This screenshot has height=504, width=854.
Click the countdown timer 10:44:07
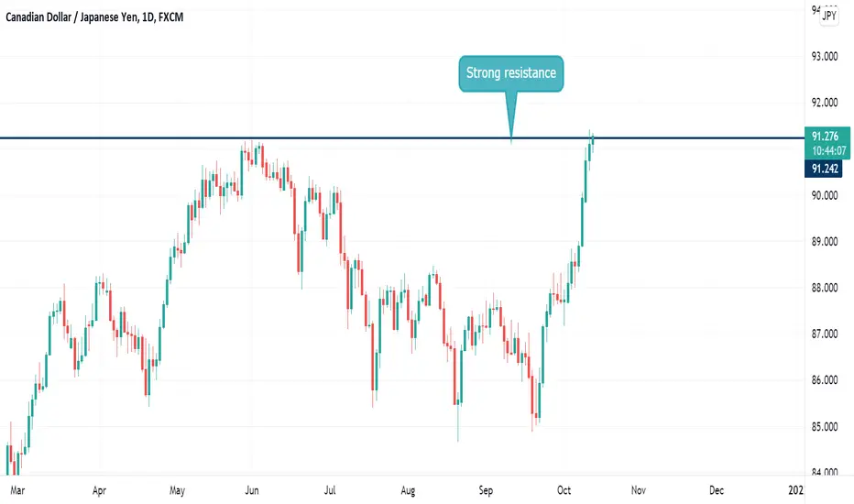829,151
